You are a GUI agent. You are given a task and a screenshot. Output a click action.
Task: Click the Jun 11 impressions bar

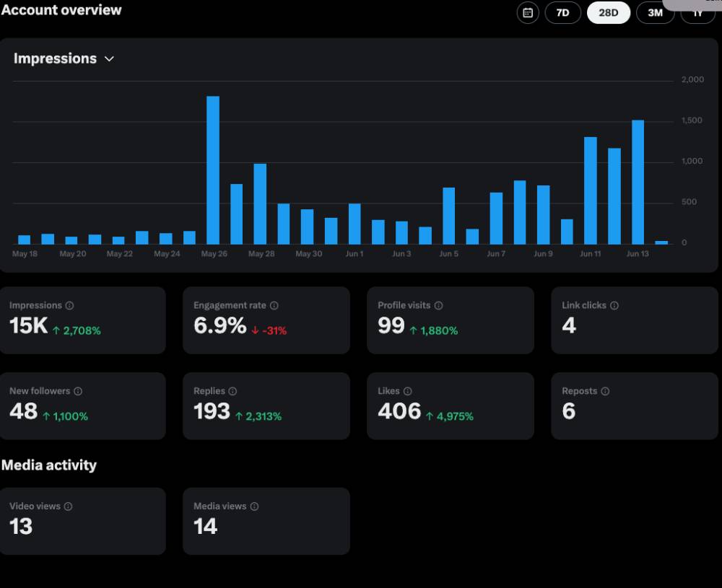click(x=591, y=190)
